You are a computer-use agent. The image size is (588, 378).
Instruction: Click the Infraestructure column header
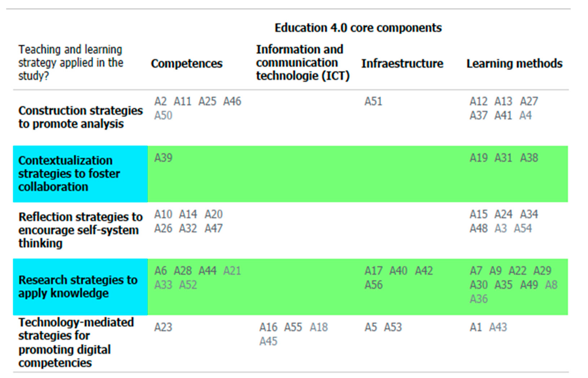coord(402,64)
